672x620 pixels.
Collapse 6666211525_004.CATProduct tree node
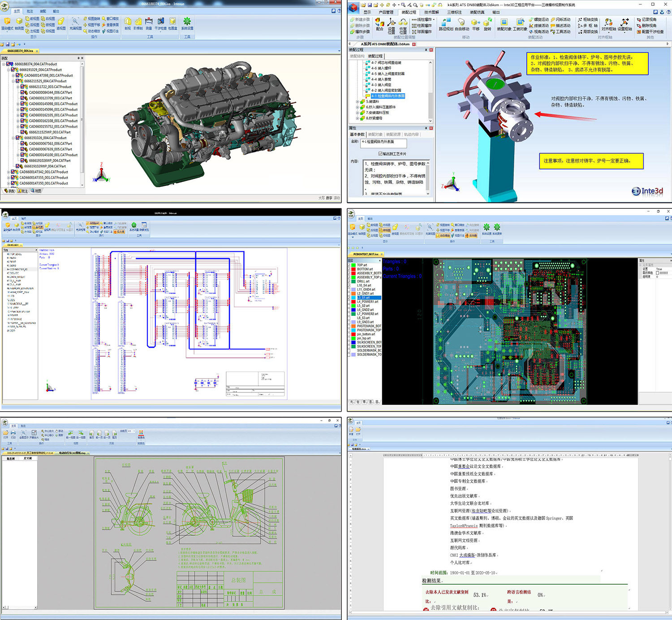(13, 81)
